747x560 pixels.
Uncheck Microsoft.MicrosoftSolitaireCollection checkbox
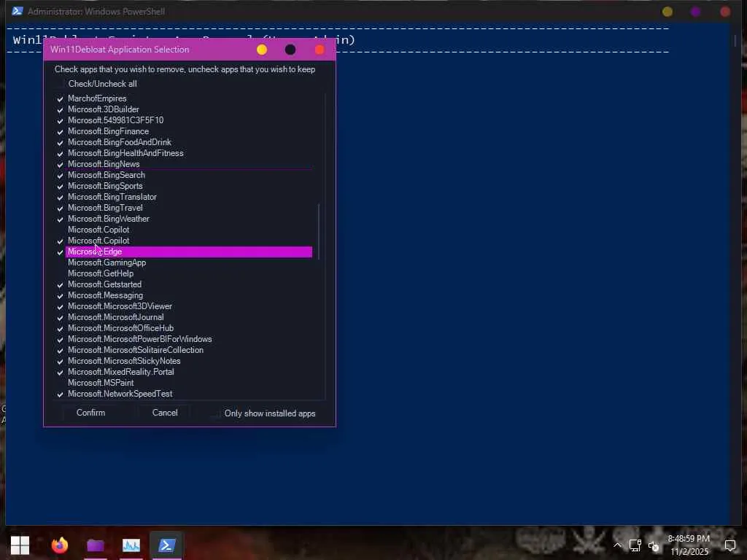60,351
